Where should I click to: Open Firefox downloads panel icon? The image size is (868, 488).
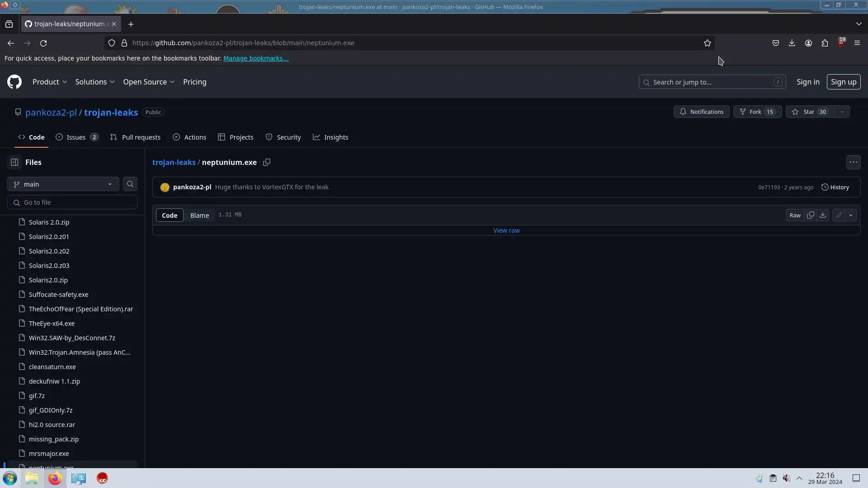click(792, 43)
